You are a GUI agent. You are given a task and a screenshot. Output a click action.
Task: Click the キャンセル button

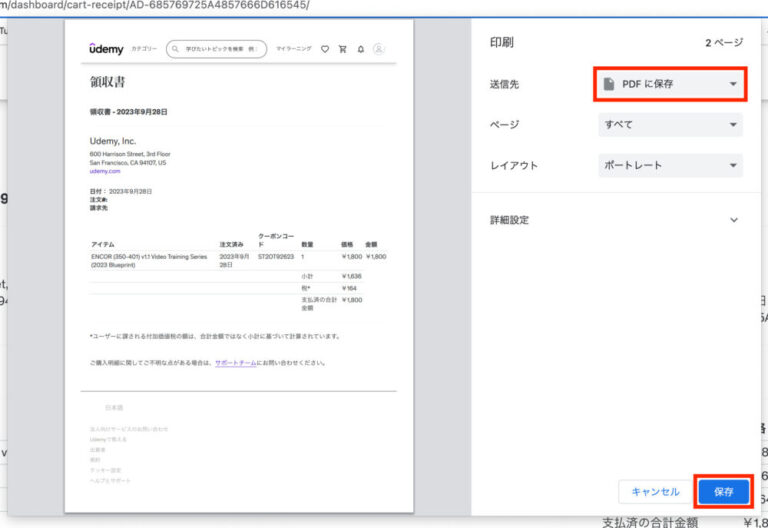point(655,491)
